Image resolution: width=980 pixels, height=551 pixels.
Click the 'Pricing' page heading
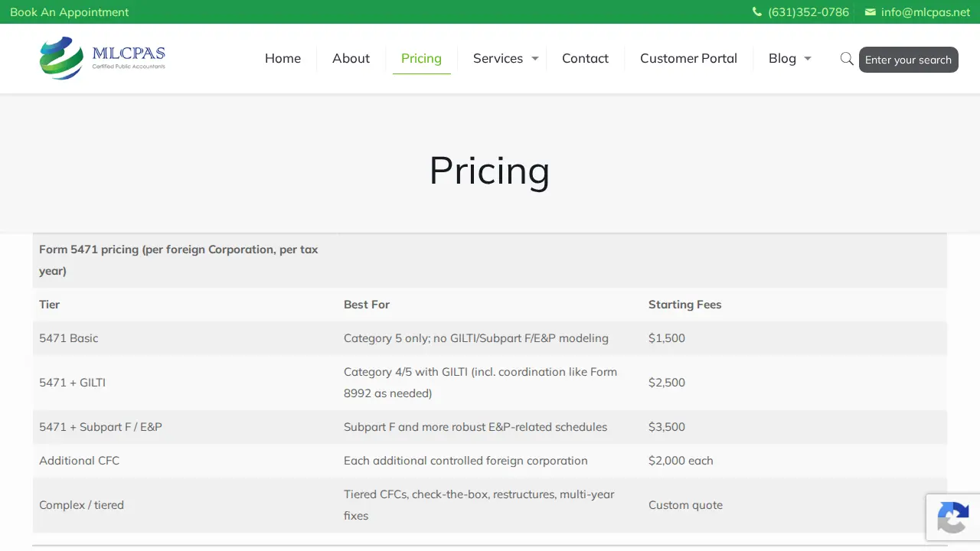[x=489, y=170]
